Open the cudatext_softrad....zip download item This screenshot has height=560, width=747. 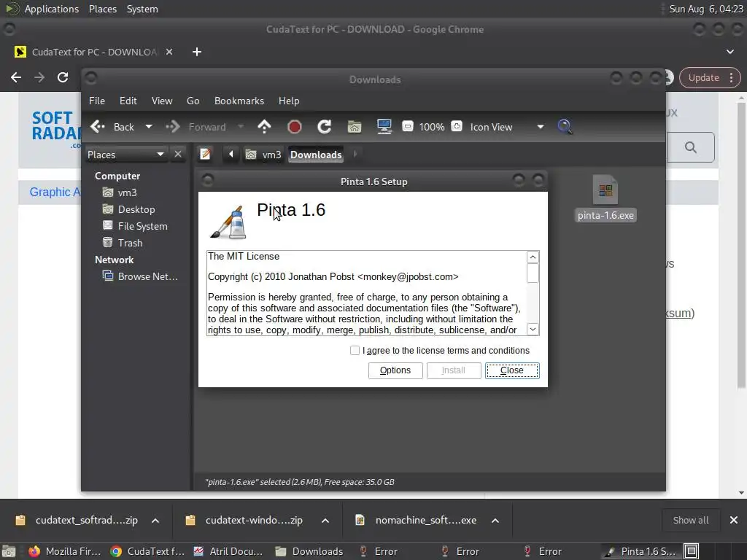coord(77,521)
